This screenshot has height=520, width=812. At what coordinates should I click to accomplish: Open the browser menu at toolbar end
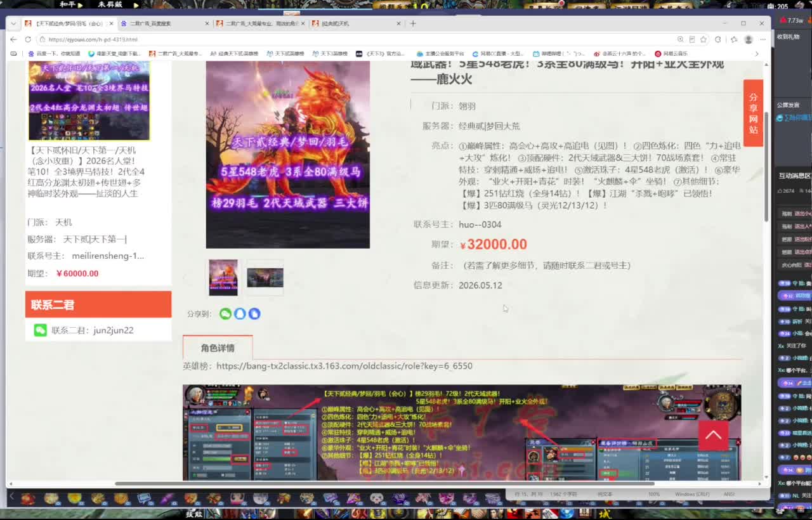click(762, 39)
